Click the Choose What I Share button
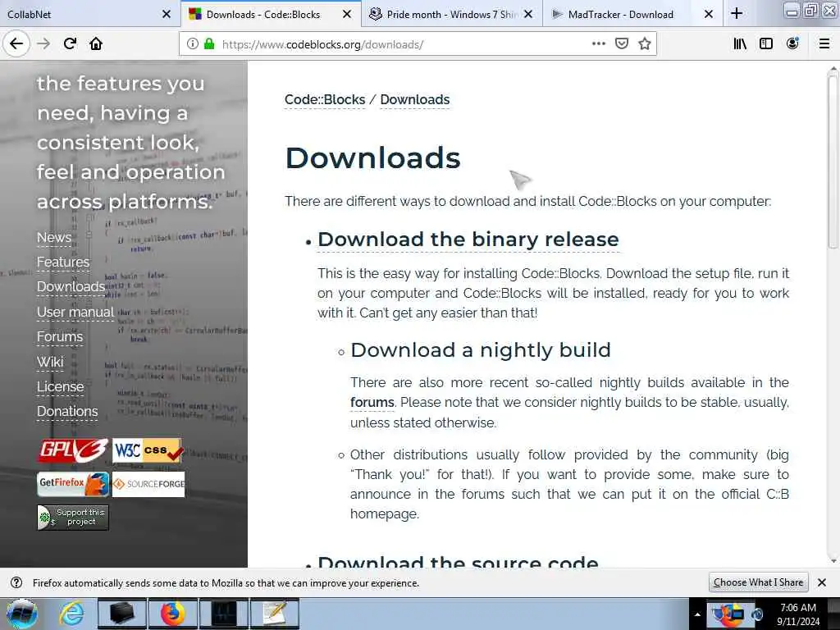 click(758, 582)
